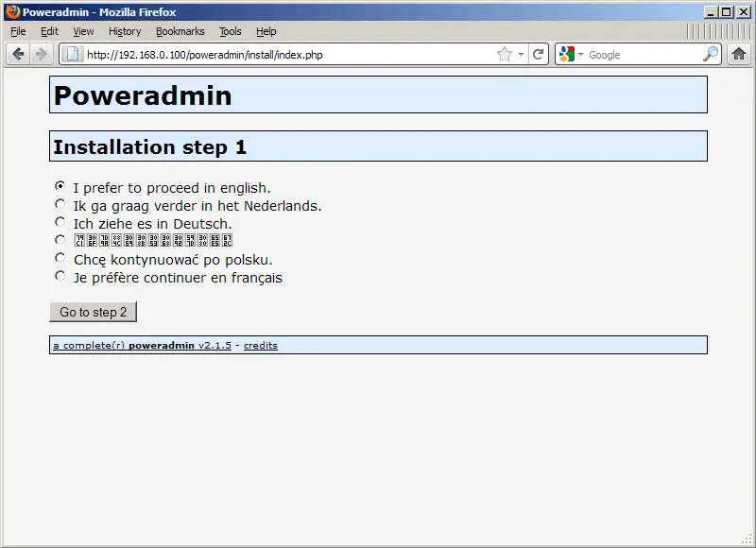The width and height of the screenshot is (756, 548).
Task: Open the Firefox home page icon
Action: point(739,54)
